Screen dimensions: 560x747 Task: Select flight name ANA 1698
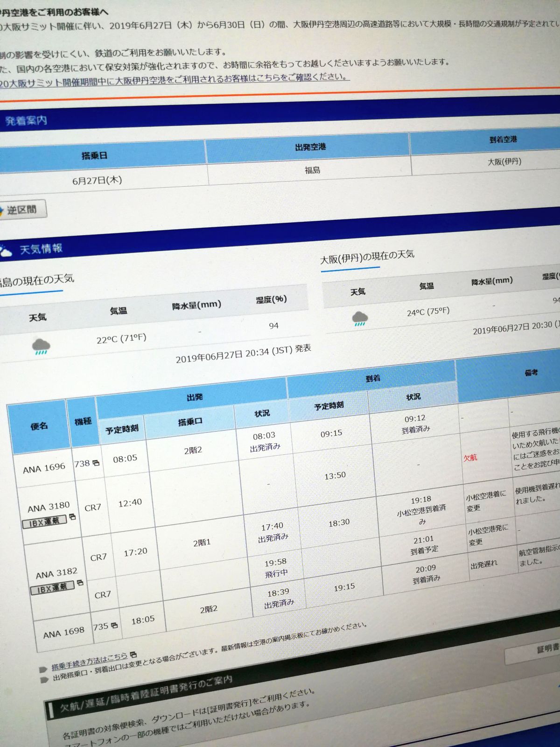pos(64,633)
